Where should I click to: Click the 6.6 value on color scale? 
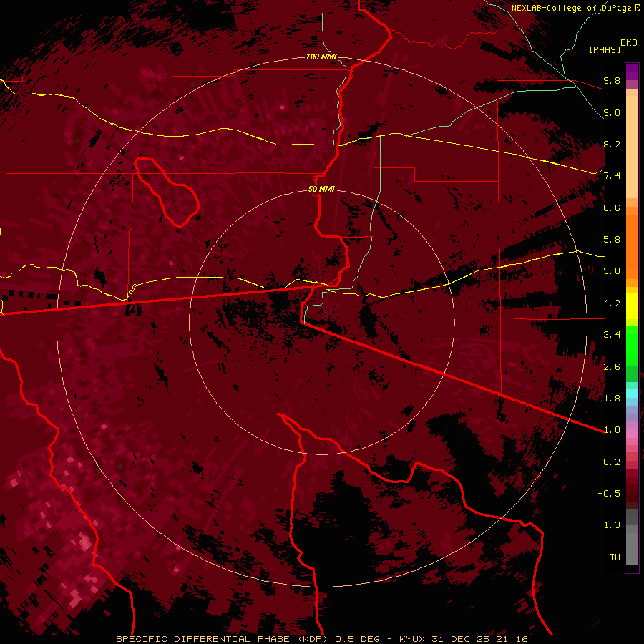pyautogui.click(x=612, y=208)
